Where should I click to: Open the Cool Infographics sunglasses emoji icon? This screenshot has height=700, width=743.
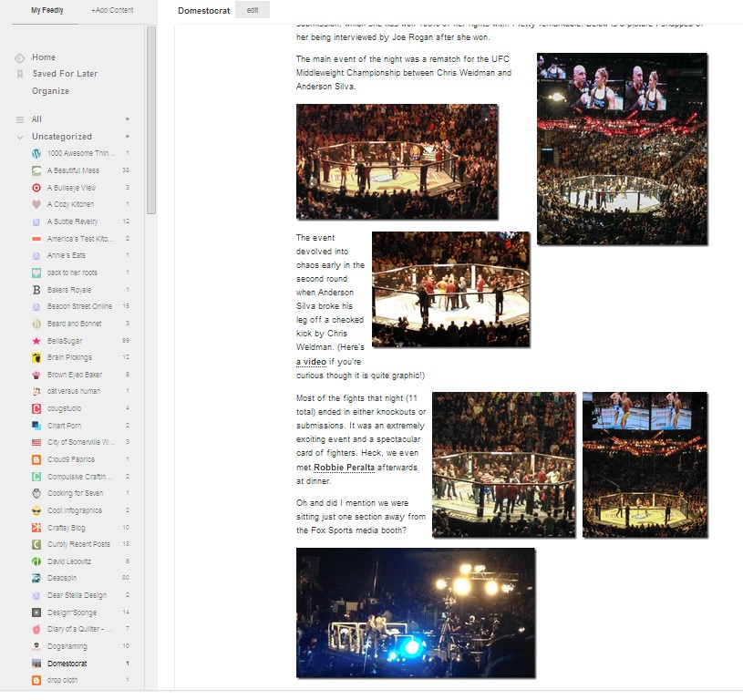[x=36, y=510]
